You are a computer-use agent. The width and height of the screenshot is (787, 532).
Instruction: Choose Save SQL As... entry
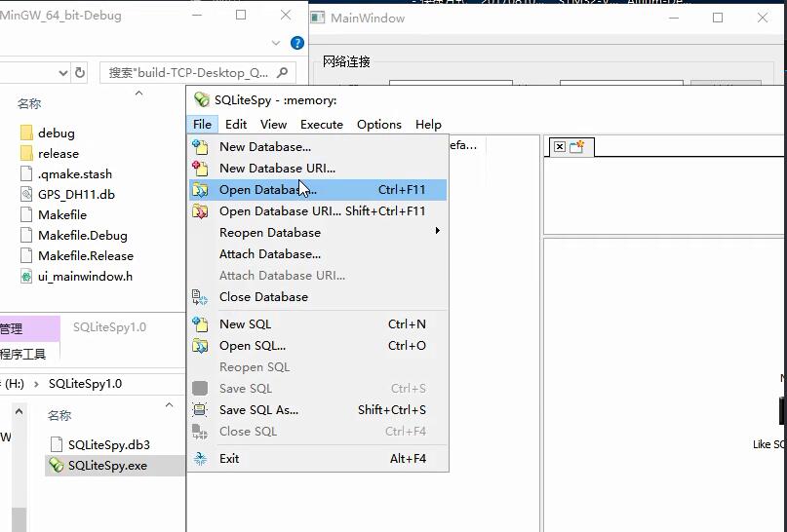tap(318, 410)
